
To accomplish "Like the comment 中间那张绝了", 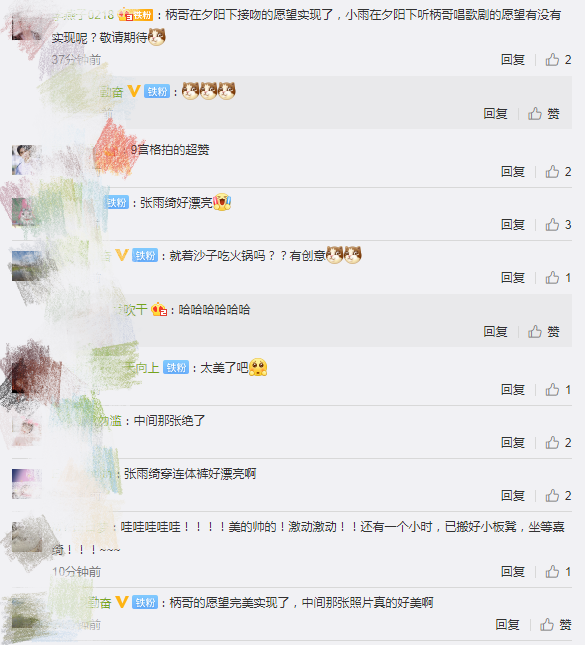I will [558, 443].
